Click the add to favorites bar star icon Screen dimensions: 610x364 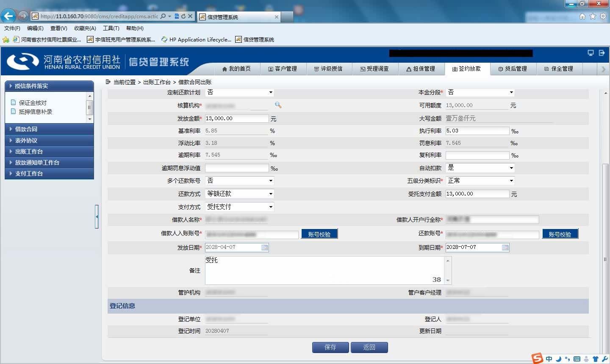pyautogui.click(x=6, y=39)
